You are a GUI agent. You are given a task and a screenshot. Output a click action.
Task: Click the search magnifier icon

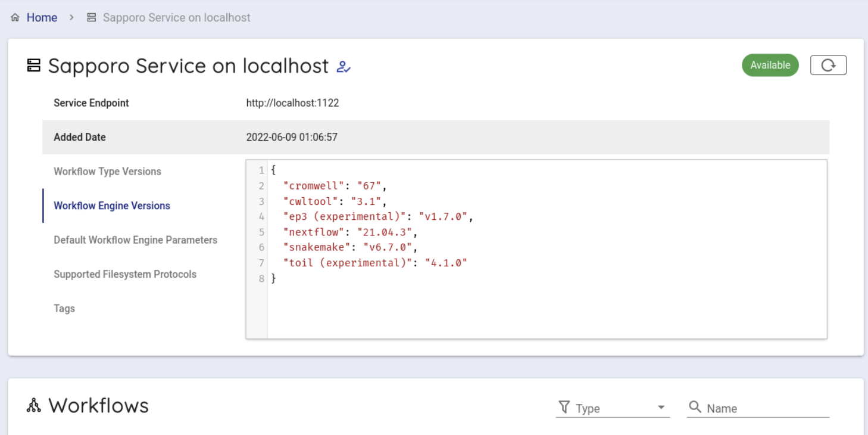[695, 407]
